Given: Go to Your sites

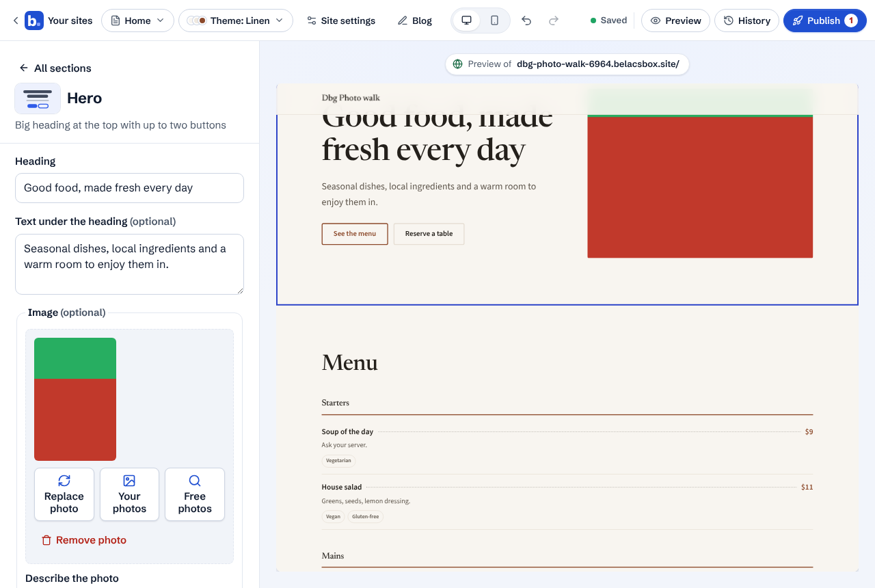Looking at the screenshot, I should click(x=70, y=21).
